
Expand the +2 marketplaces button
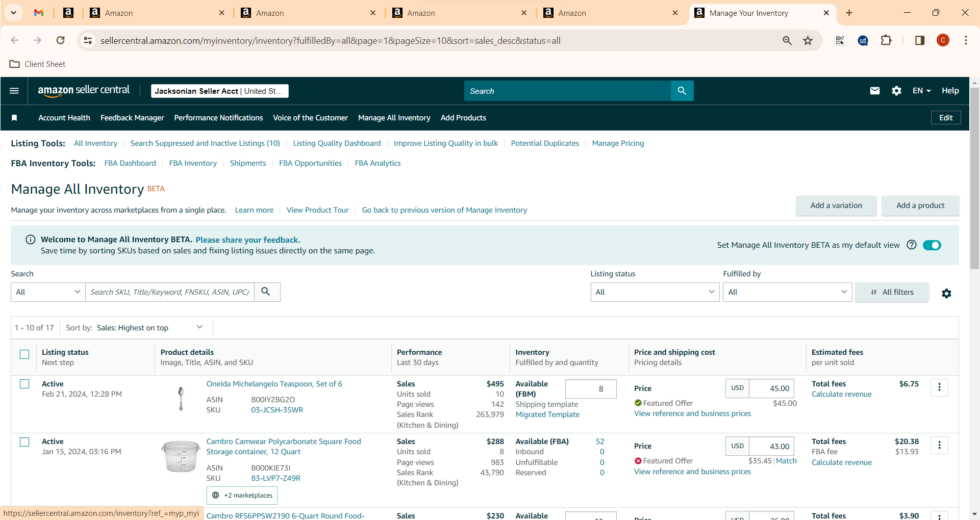click(242, 496)
